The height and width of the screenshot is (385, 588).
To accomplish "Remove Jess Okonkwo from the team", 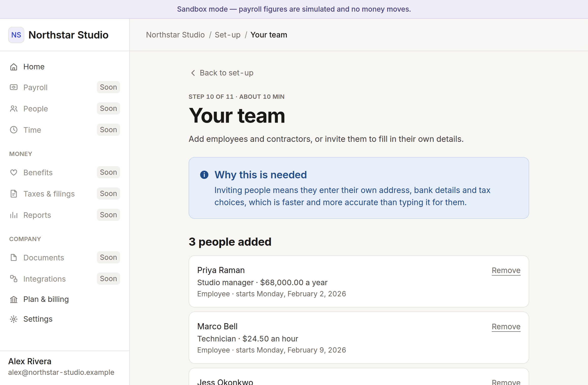I will pos(506,382).
